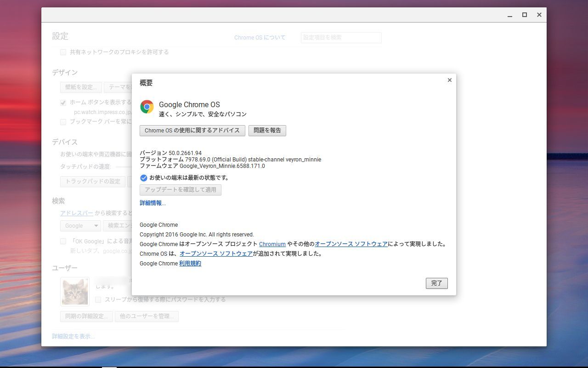Image resolution: width=588 pixels, height=368 pixels.
Task: Click the プラットフォーム 7978.69.0 line
Action: [230, 160]
